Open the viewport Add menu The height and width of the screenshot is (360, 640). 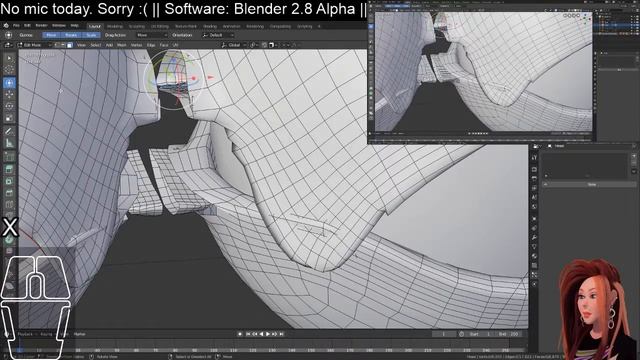pyautogui.click(x=109, y=45)
